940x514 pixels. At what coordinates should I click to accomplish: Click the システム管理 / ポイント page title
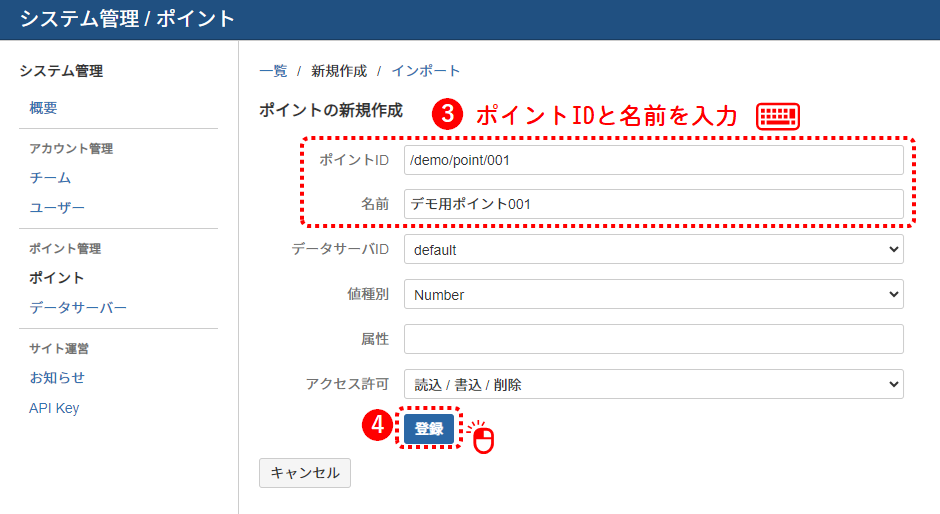[x=126, y=19]
